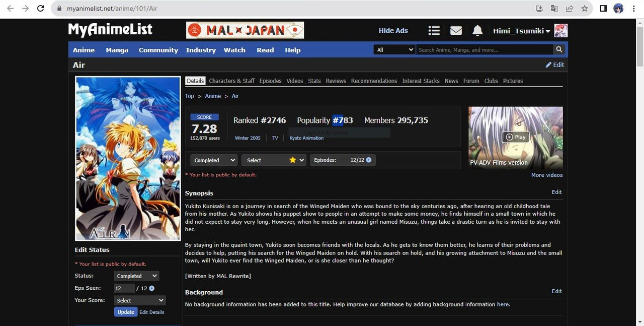Click the Hide Ads link
The width and height of the screenshot is (644, 326).
click(x=393, y=31)
